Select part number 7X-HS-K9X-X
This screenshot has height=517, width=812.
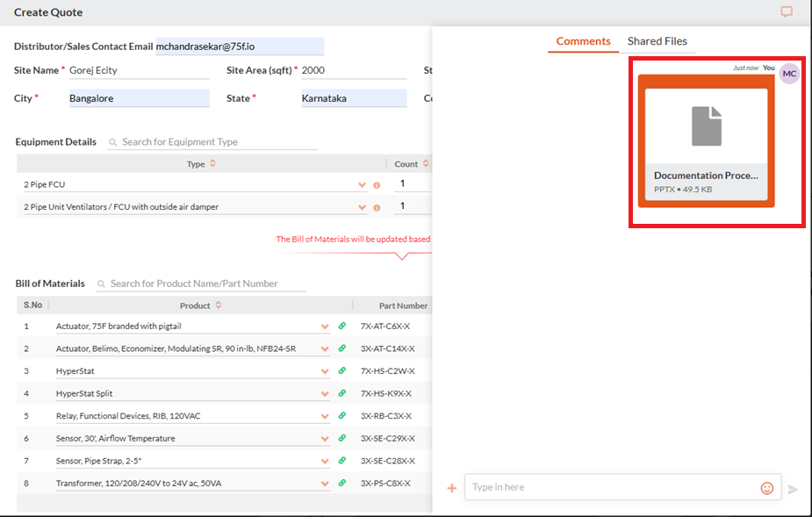click(x=385, y=393)
